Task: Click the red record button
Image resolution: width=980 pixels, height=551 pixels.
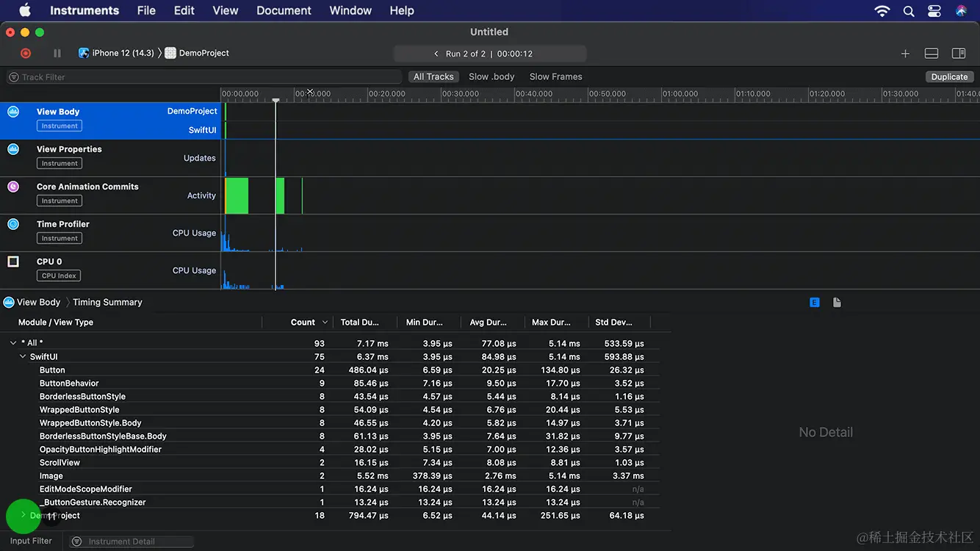Action: (26, 53)
